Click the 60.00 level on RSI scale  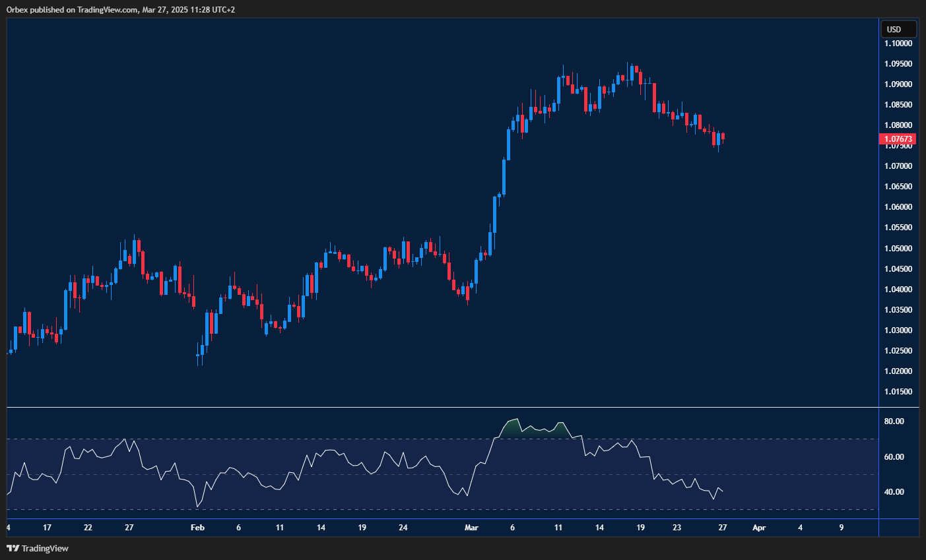pyautogui.click(x=894, y=457)
